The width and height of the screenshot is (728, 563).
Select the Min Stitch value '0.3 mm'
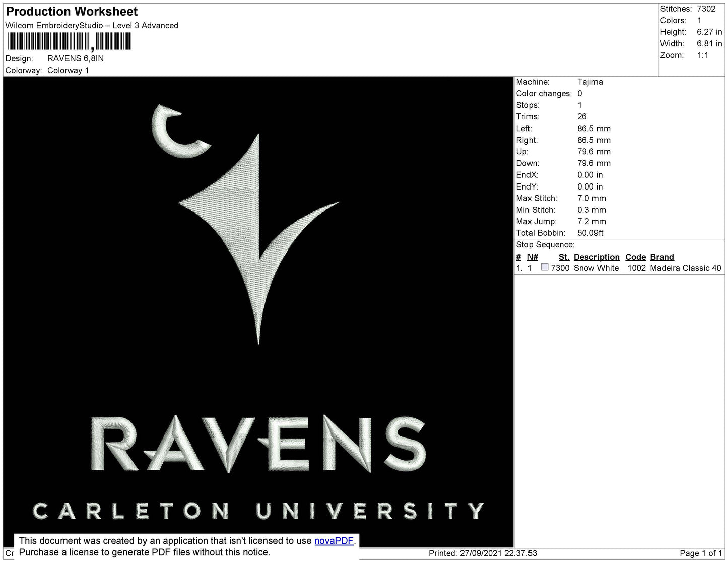click(591, 210)
